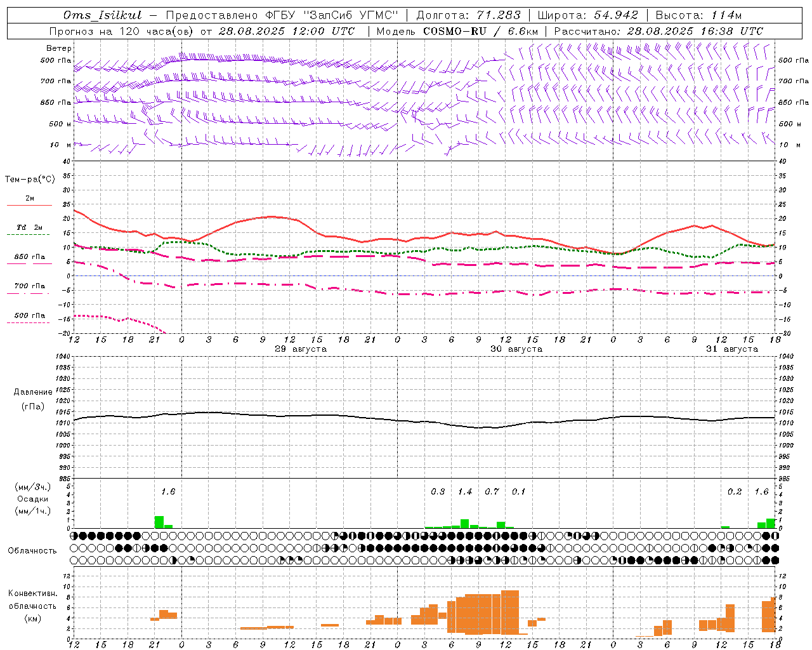Click the precipitation amount '0.2'
Screen dimensions: 812x650
tap(735, 492)
